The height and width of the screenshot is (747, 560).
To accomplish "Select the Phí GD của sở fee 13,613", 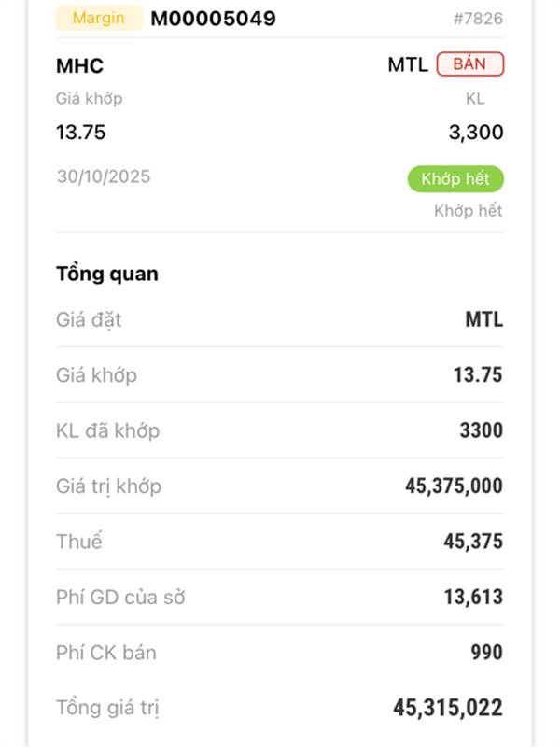I will 472,597.
